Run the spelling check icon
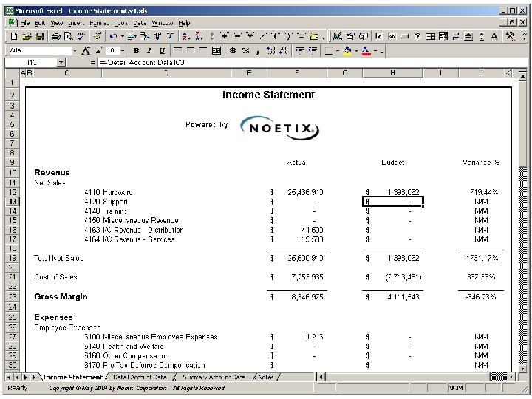532x399 pixels. [x=81, y=36]
